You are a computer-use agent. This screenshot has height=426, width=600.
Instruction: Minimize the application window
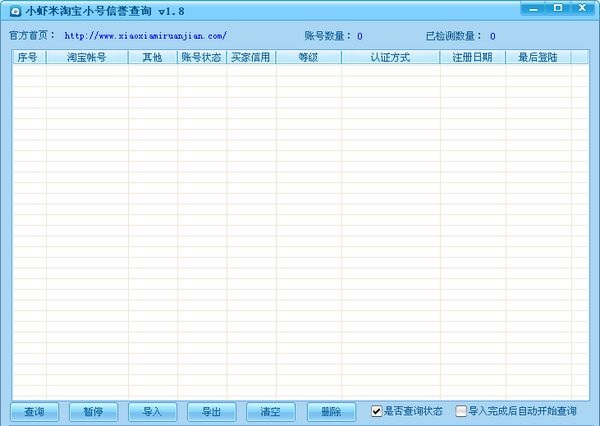(x=535, y=8)
